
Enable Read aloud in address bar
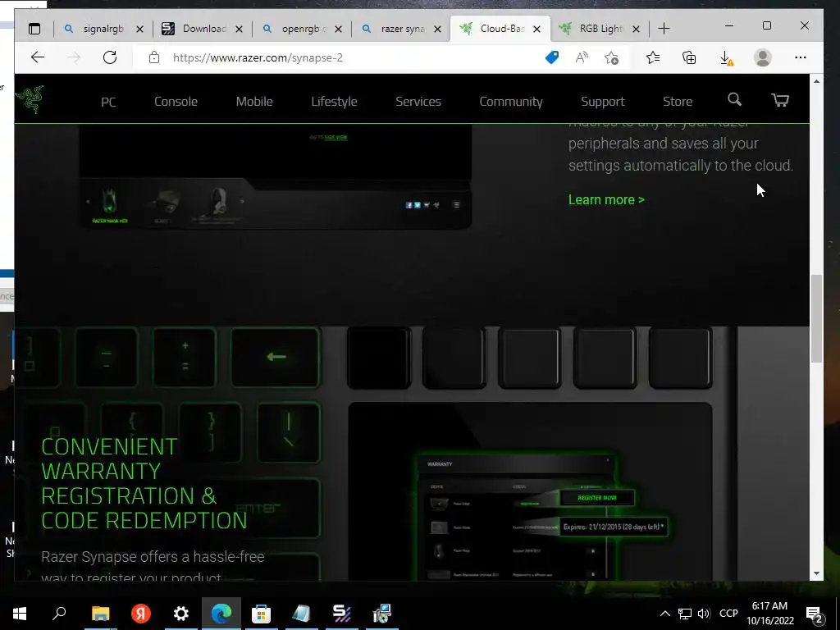582,57
